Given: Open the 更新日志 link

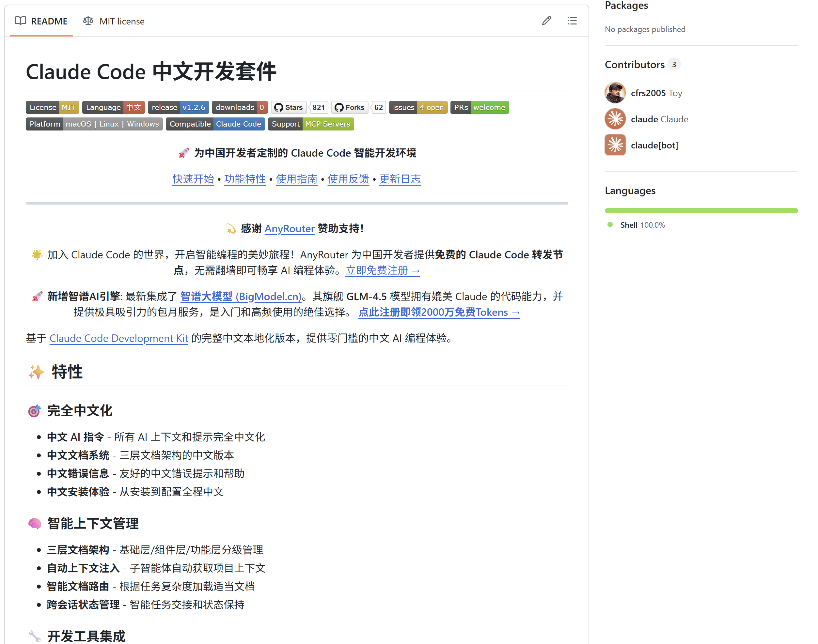Looking at the screenshot, I should [x=400, y=179].
